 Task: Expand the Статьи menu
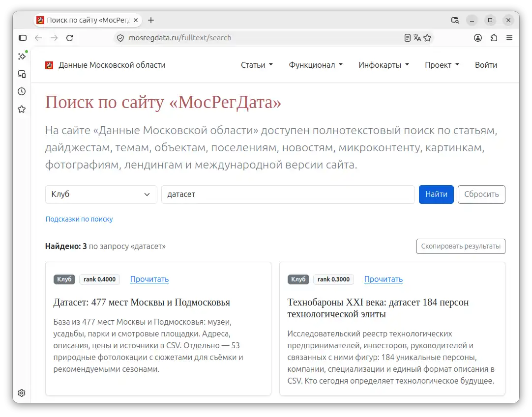(257, 65)
